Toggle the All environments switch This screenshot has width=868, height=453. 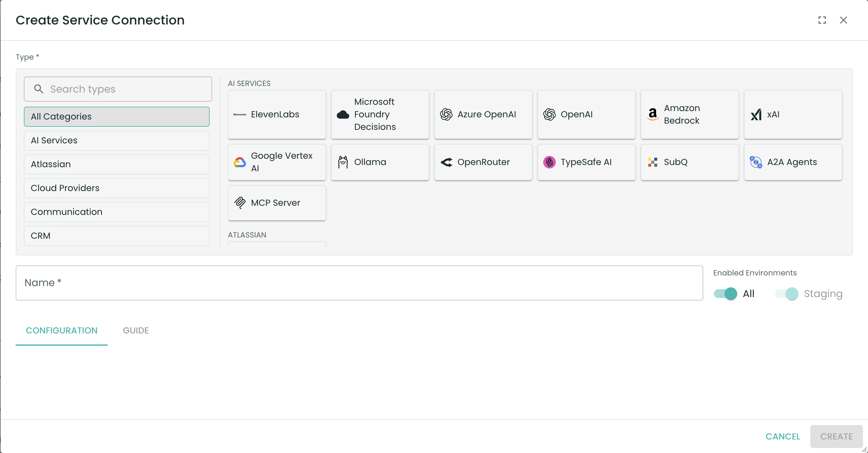(725, 294)
